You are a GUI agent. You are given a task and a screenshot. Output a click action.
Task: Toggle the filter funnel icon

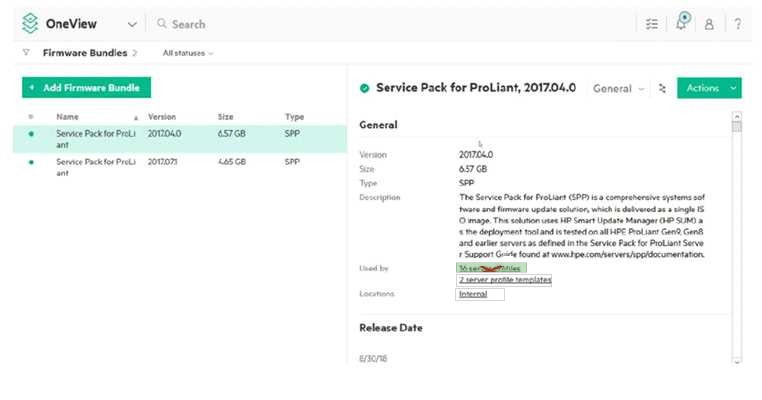(x=26, y=52)
